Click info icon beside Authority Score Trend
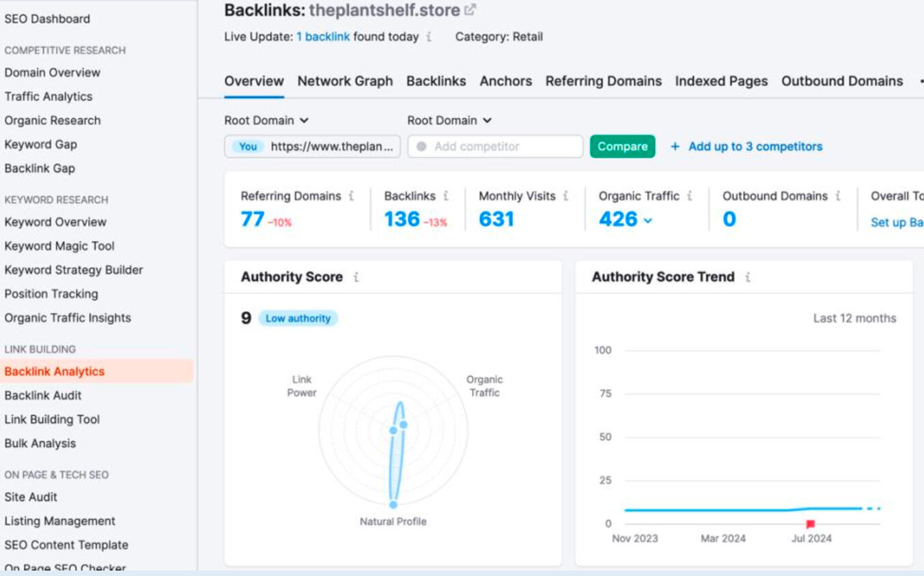Image resolution: width=924 pixels, height=576 pixels. tap(748, 276)
